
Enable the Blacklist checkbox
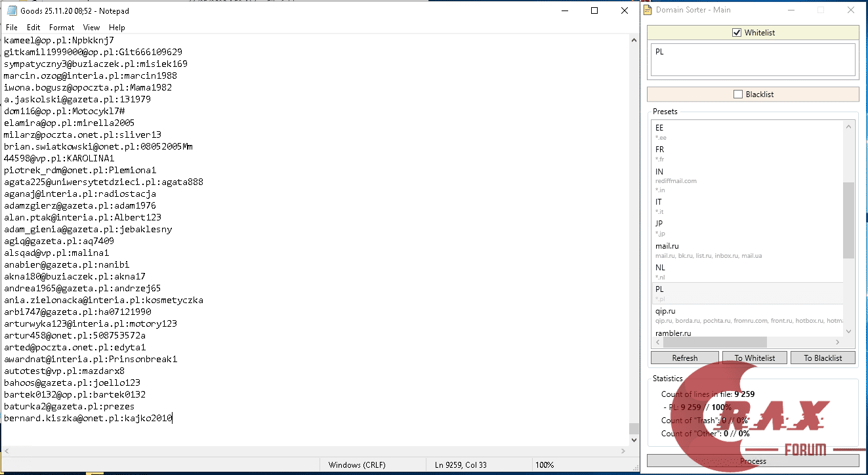click(737, 94)
